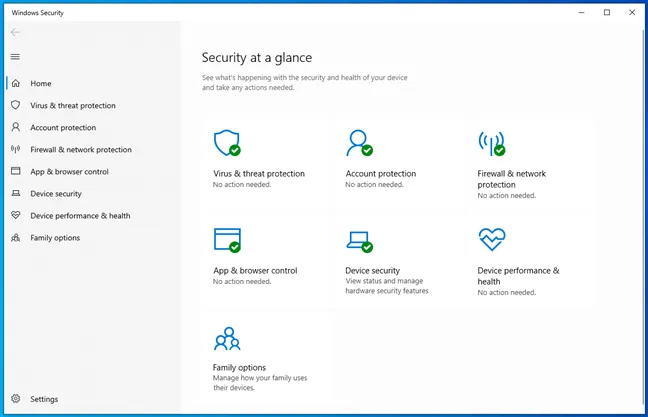Click 'No action needed.' under Firewall & network protection
648x417 pixels.
506,195
